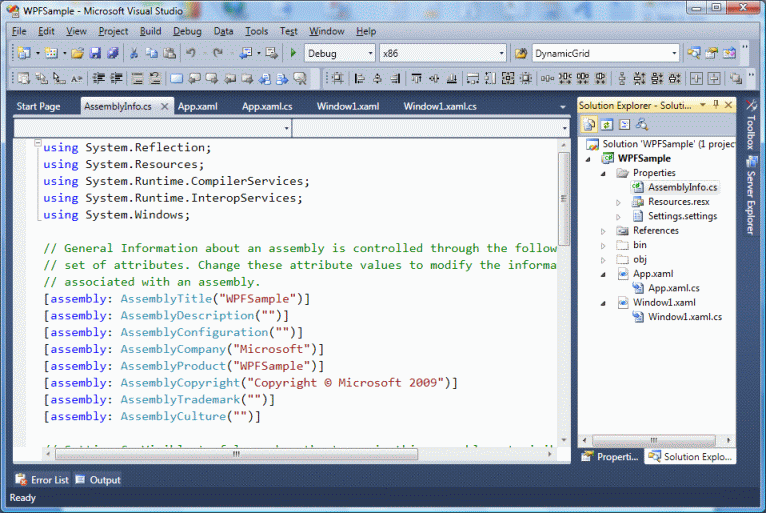Click Properties icon in Solution Explorer toolbar
Screen dimensions: 766x513
click(x=590, y=124)
